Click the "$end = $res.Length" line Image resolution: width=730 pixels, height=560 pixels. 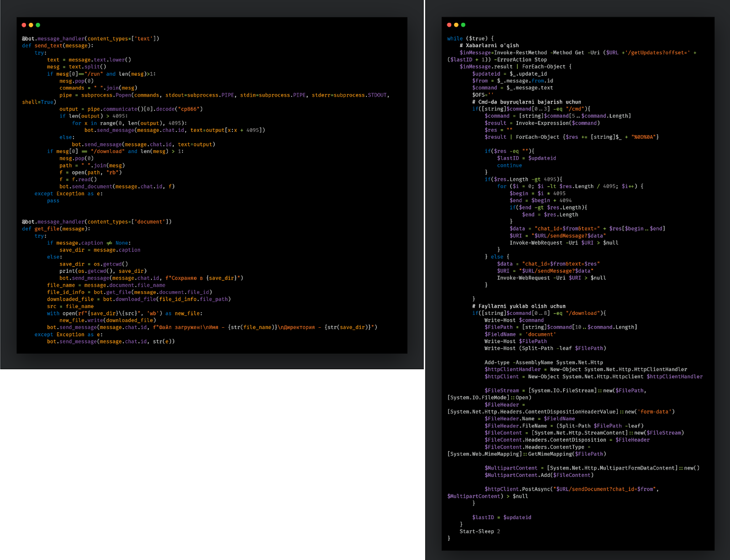pyautogui.click(x=550, y=215)
